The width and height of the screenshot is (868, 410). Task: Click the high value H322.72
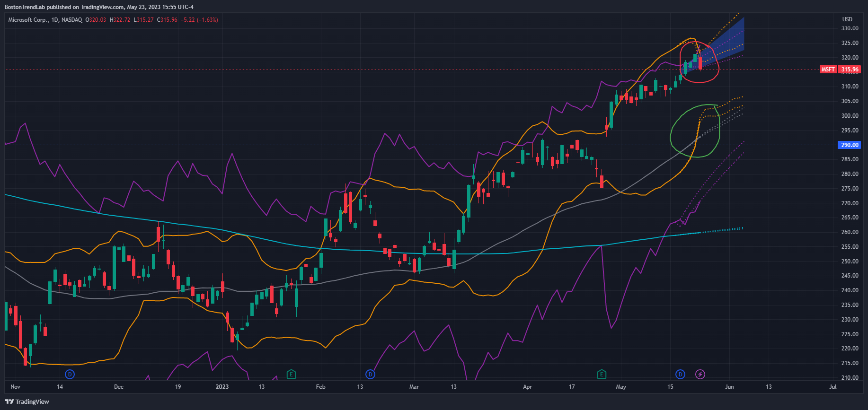click(x=120, y=20)
